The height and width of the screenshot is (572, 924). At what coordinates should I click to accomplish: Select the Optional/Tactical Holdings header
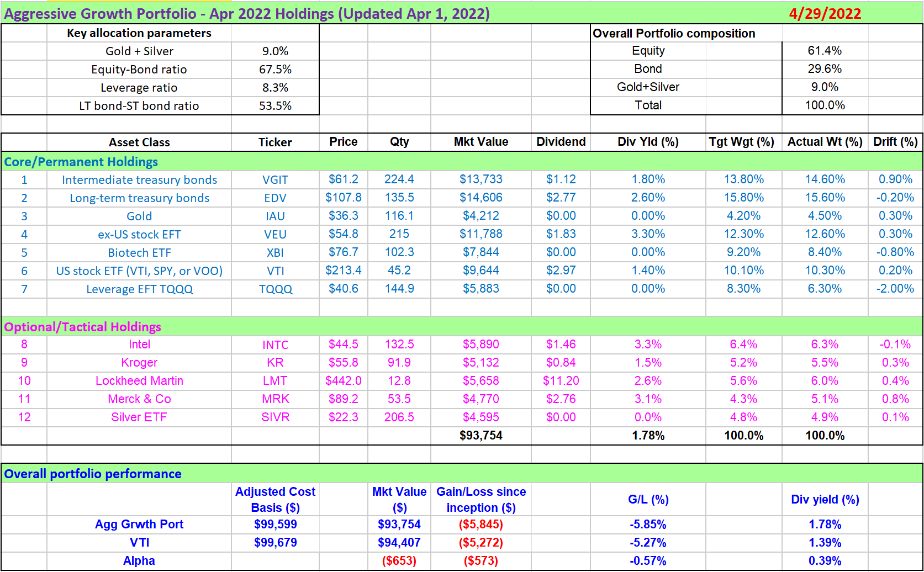(83, 327)
